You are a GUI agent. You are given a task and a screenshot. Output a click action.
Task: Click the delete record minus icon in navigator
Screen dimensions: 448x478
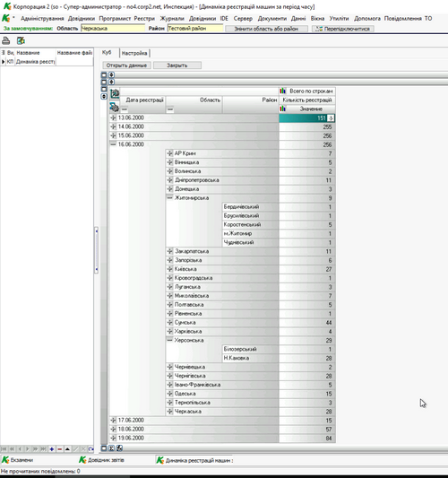60,448
